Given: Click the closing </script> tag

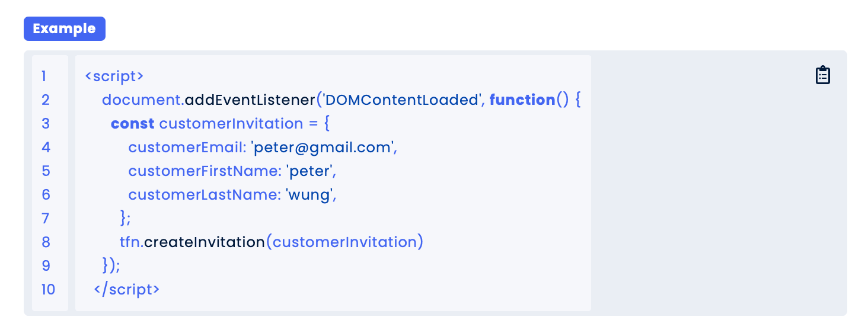Looking at the screenshot, I should pos(126,290).
